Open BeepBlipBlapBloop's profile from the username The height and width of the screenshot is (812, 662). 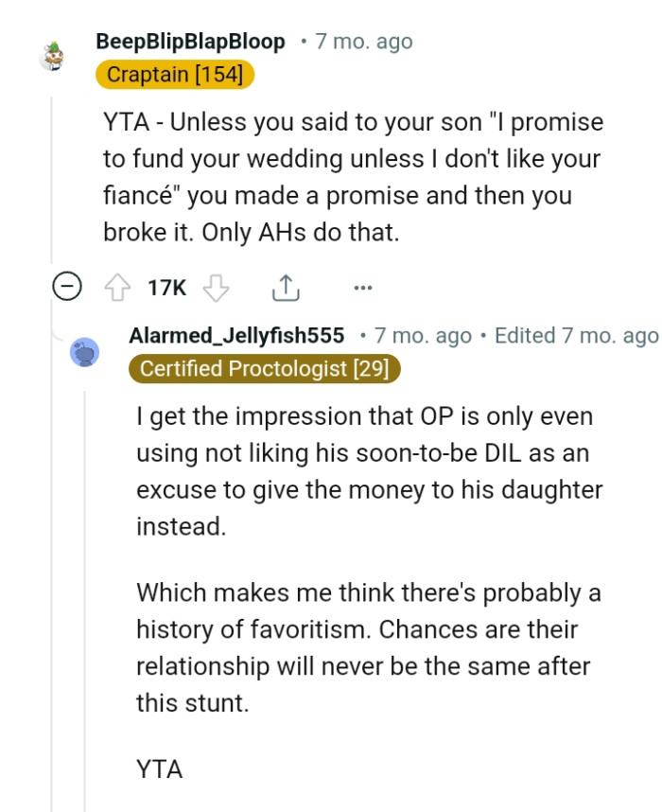coord(188,41)
